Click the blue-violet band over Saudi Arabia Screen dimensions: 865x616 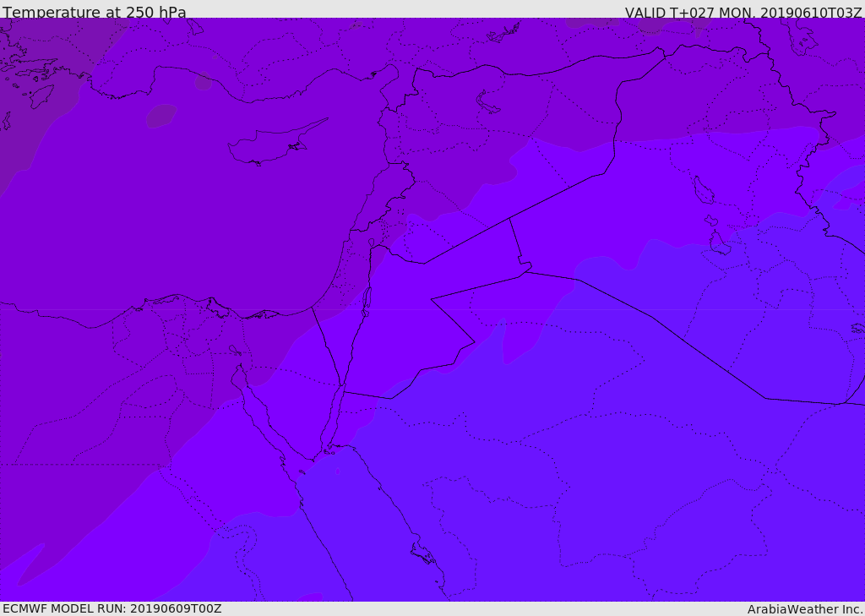(x=552, y=469)
